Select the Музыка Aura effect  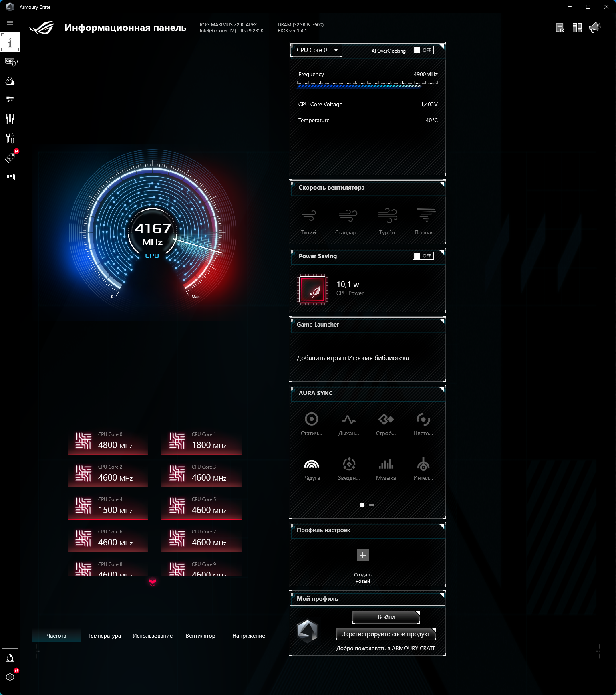click(386, 469)
